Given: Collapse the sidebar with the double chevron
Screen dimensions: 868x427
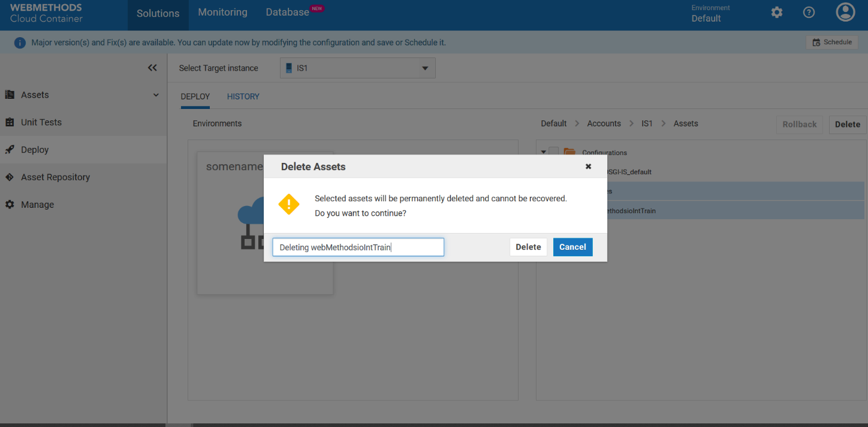Looking at the screenshot, I should [152, 68].
